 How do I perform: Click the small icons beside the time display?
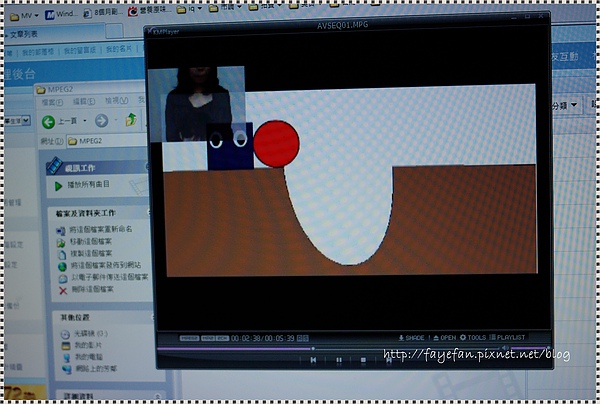click(x=303, y=338)
